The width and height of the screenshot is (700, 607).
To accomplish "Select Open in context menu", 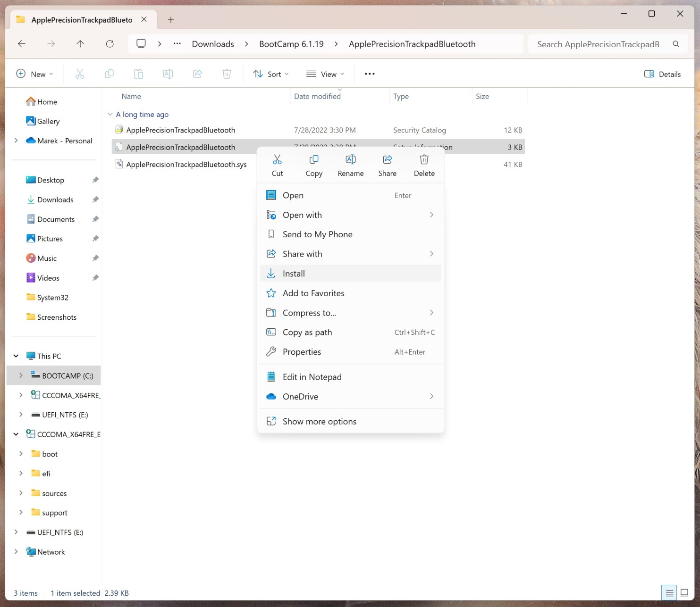I will coord(351,195).
